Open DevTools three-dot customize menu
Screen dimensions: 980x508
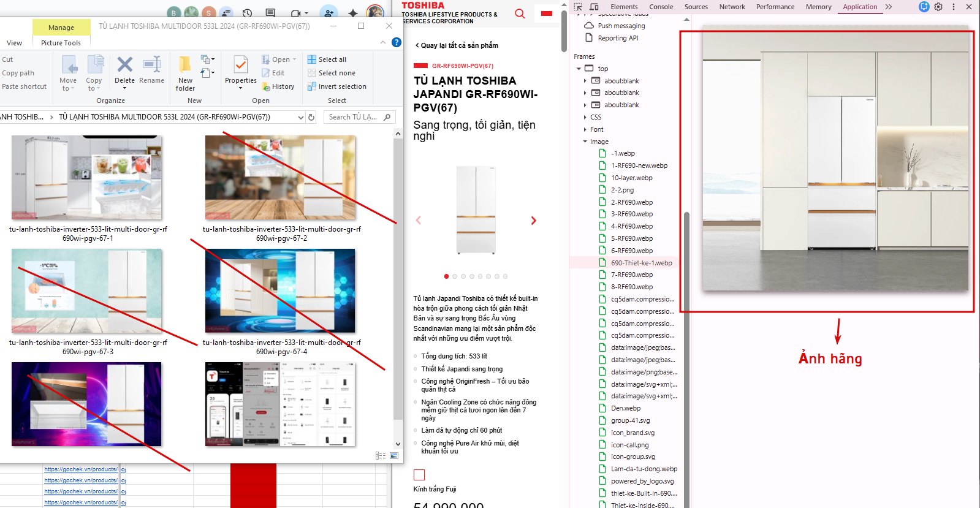[x=954, y=7]
